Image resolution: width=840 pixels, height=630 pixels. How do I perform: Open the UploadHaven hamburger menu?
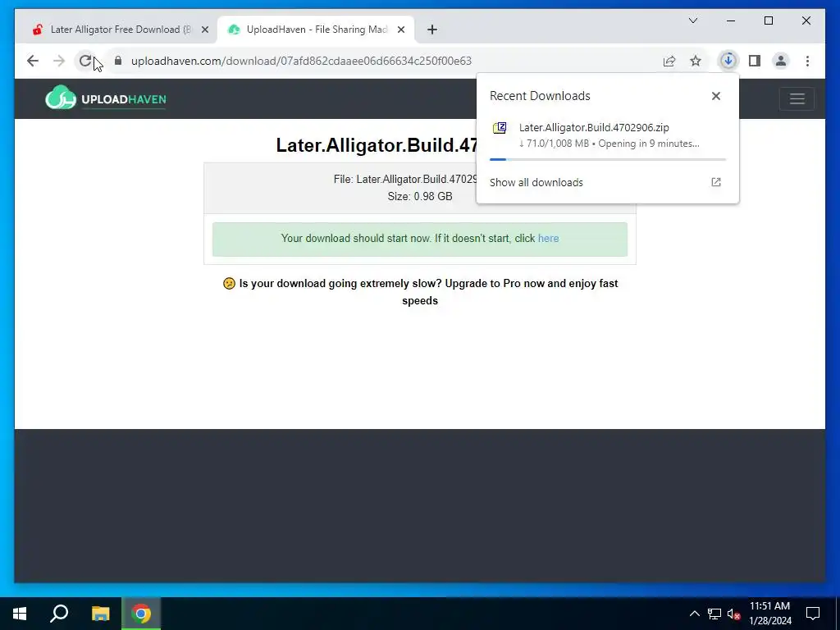(x=797, y=98)
